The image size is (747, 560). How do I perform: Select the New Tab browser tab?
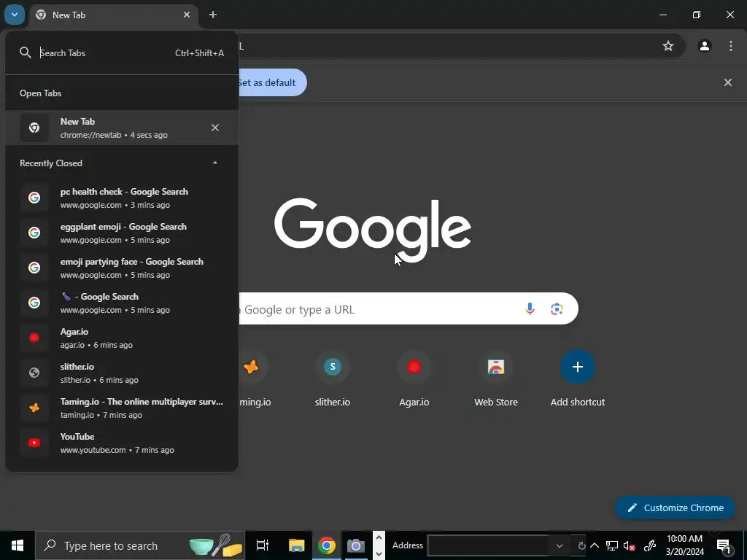coord(114,15)
